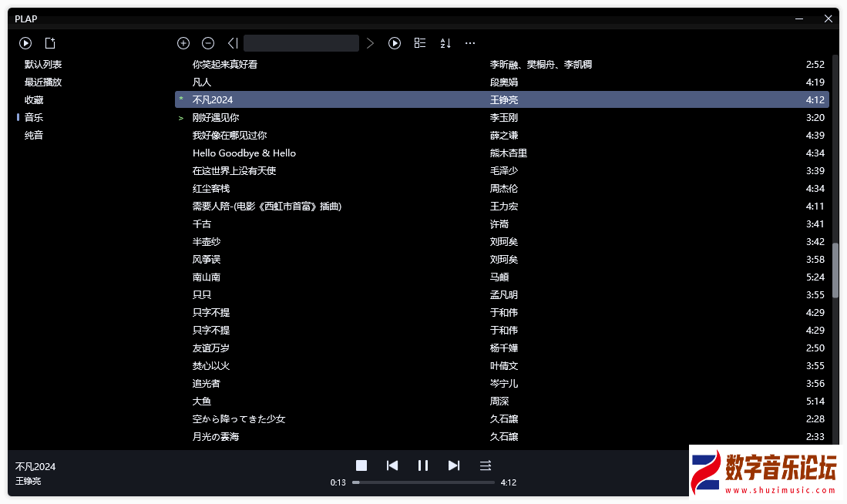Click the playback progress bar
Viewport: 847px width, 504px height.
(x=423, y=482)
